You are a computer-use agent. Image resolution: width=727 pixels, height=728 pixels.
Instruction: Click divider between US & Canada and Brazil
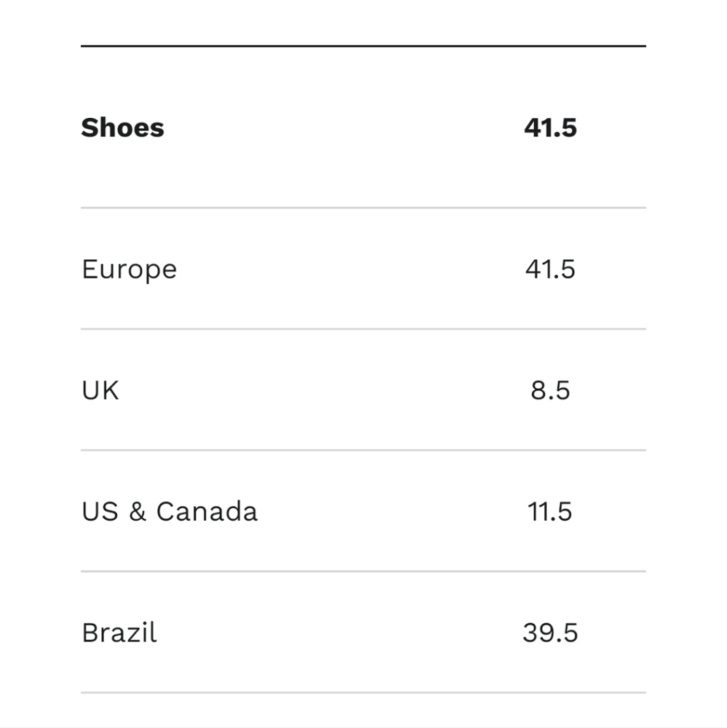(x=363, y=571)
